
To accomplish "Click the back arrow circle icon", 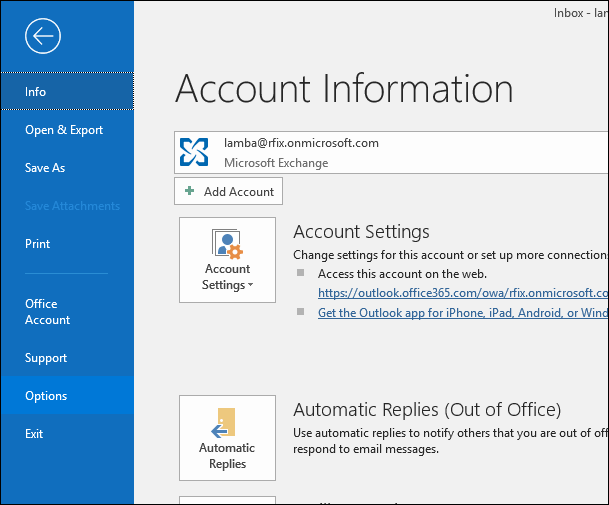I will 44,37.
